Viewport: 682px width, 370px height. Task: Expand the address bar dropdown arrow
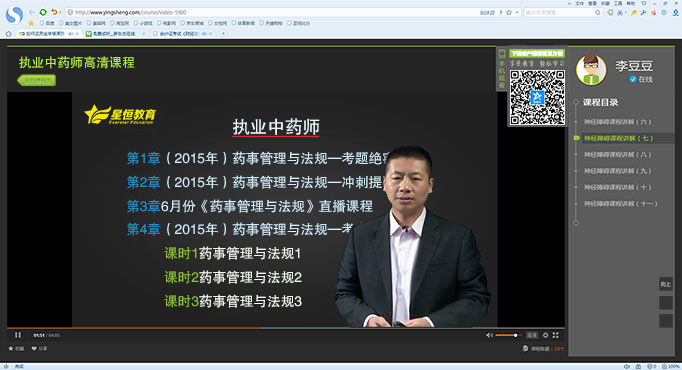517,13
